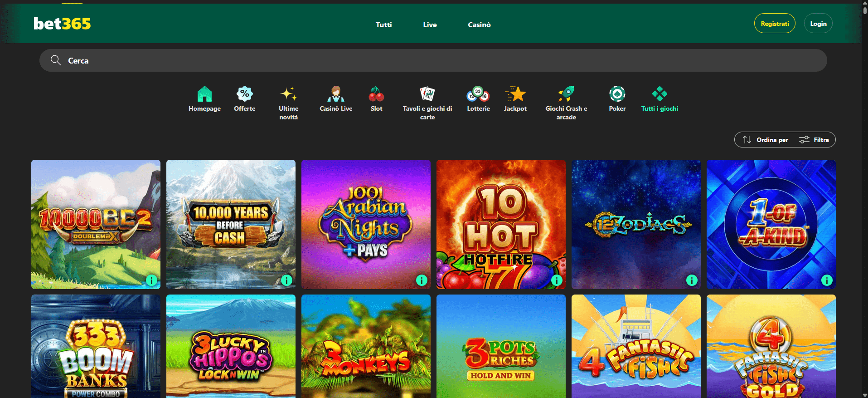Open the Offerte percent badge icon
The width and height of the screenshot is (868, 398).
coord(245,94)
